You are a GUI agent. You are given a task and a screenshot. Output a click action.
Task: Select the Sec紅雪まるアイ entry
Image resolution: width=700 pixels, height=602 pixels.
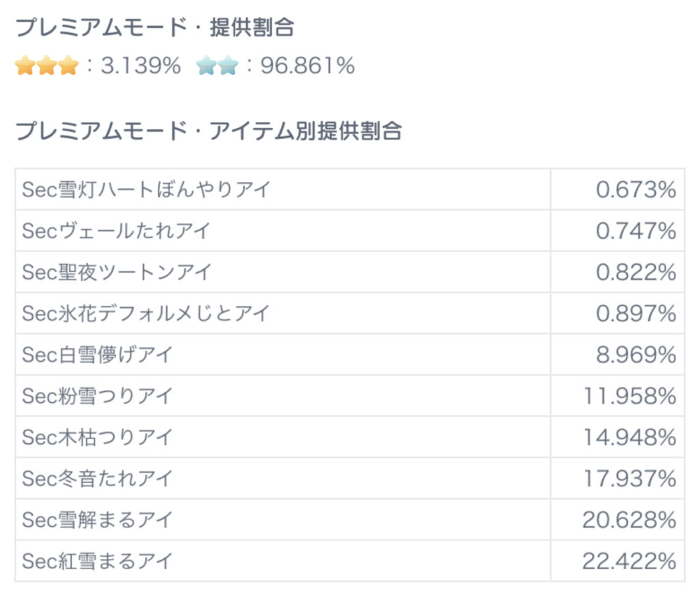tap(98, 561)
